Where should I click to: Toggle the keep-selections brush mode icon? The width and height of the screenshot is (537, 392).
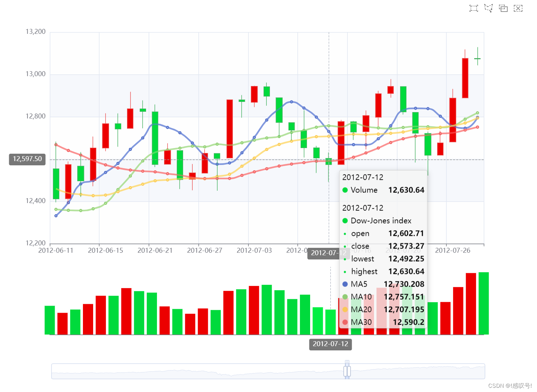tap(503, 8)
